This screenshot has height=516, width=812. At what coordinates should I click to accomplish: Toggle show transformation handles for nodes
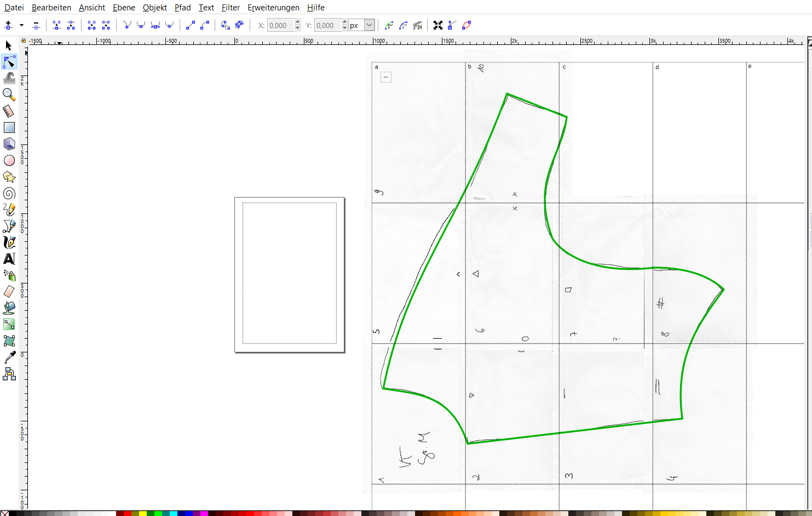coord(438,25)
